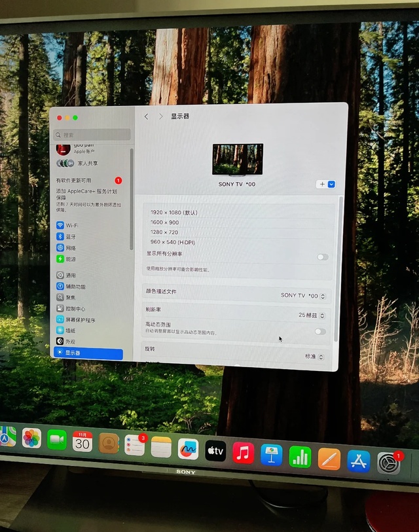Open Apple TV app in Dock
Image resolution: width=419 pixels, height=532 pixels.
pyautogui.click(x=215, y=451)
